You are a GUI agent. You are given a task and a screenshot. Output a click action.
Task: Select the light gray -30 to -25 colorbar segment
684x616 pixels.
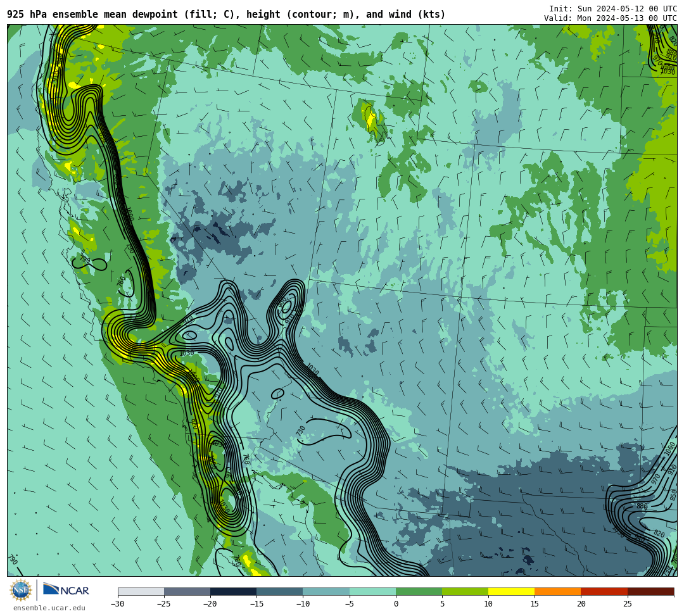click(141, 591)
